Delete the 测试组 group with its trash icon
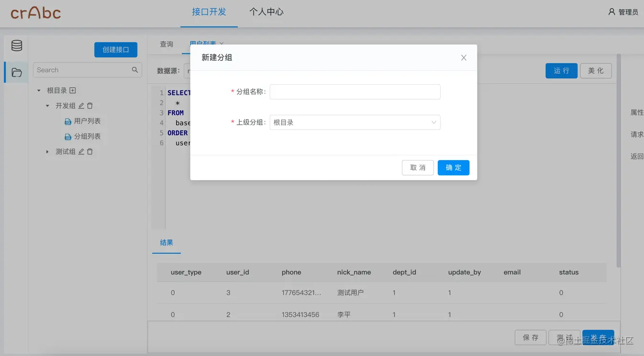 tap(90, 151)
